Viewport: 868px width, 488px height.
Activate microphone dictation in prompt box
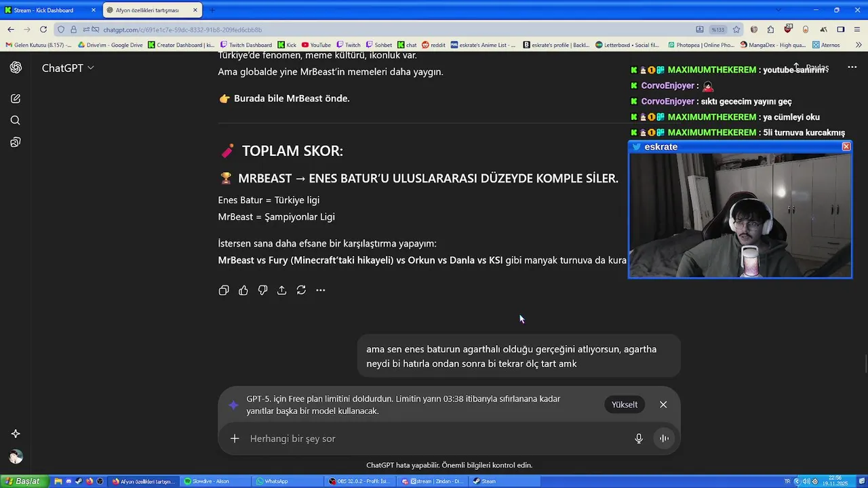(639, 439)
